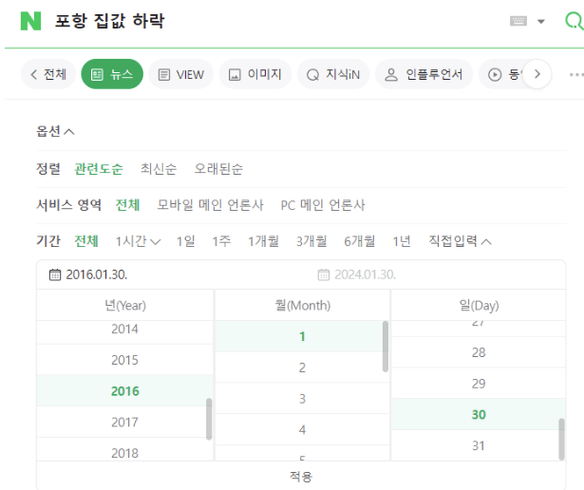Switch to the VIEW tab
This screenshot has height=490, width=584.
pos(181,74)
